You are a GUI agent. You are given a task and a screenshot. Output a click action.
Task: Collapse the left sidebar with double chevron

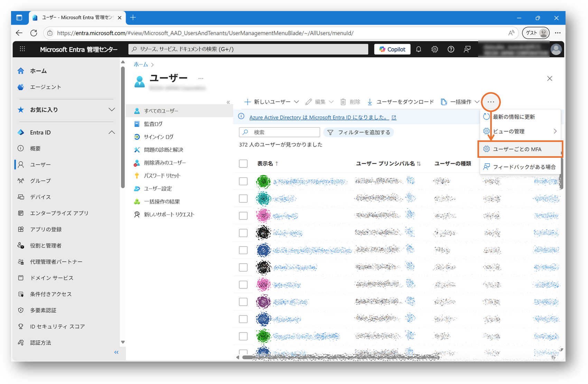(x=116, y=352)
